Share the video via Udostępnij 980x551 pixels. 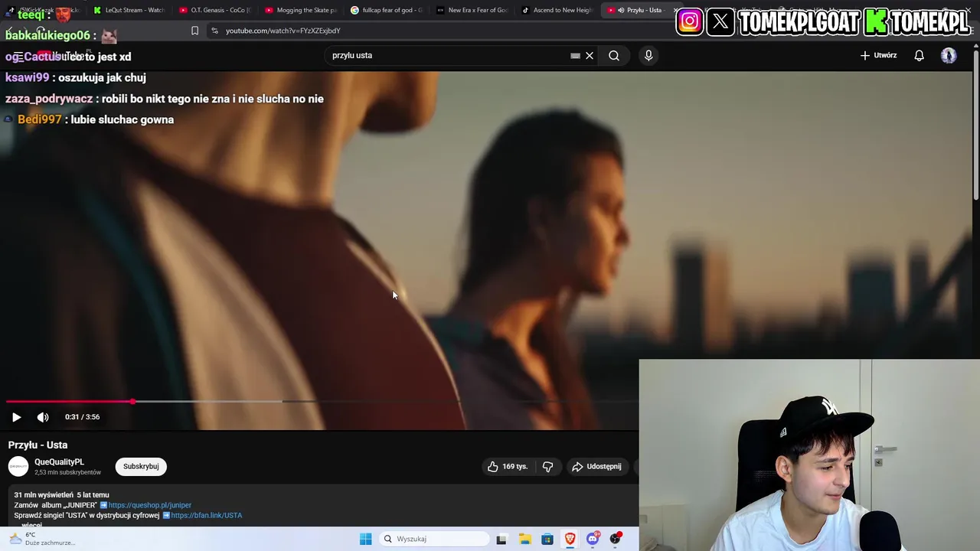click(x=596, y=466)
